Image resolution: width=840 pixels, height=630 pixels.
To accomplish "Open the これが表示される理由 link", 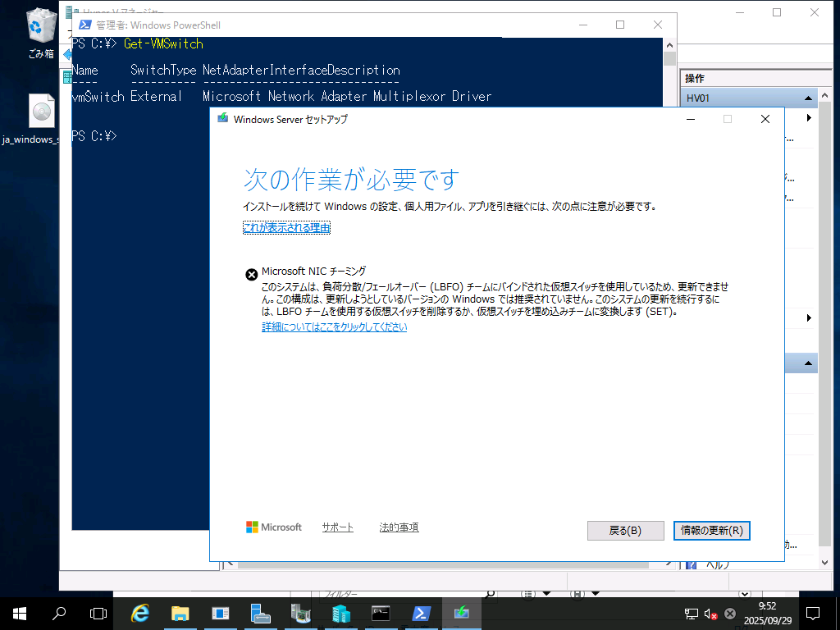I will click(x=286, y=227).
